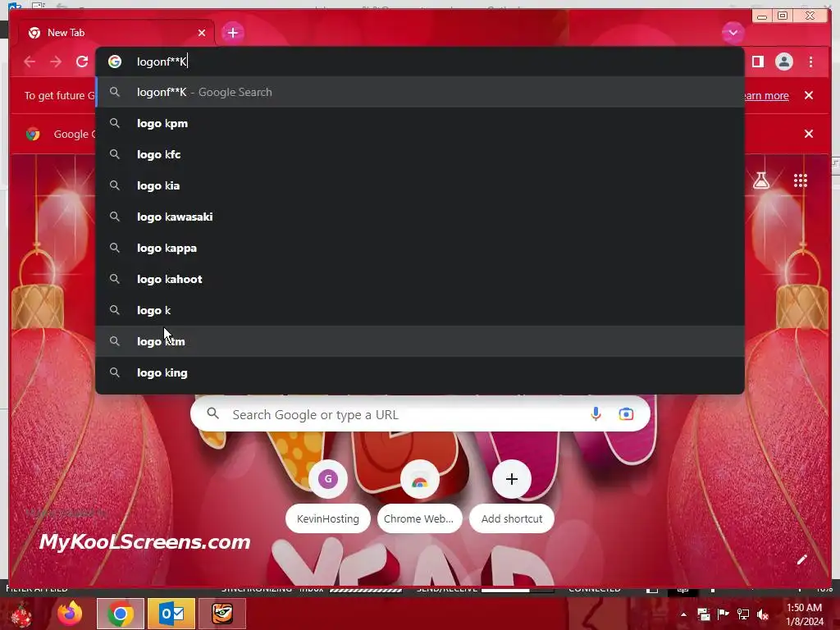Open the profile avatar menu
This screenshot has height=630, width=840.
point(783,62)
